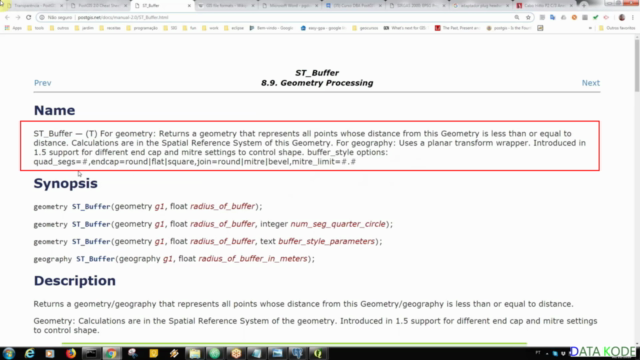Reload the ST_Buffer page
Screen dimensions: 640x360
(29, 18)
